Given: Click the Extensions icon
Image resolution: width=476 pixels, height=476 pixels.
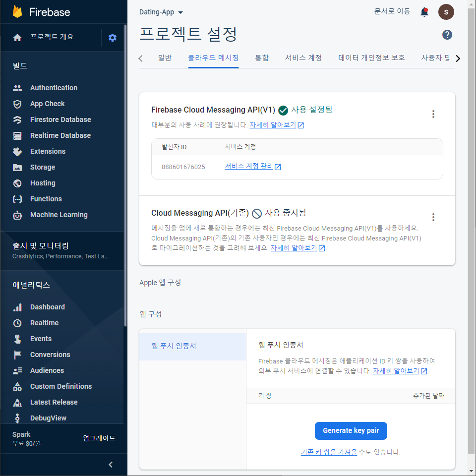Looking at the screenshot, I should pyautogui.click(x=17, y=152).
